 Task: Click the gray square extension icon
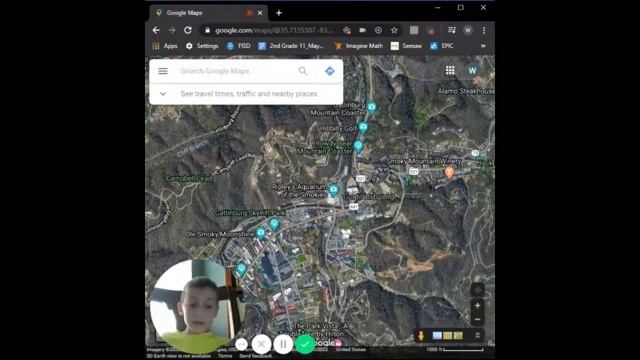(414, 30)
